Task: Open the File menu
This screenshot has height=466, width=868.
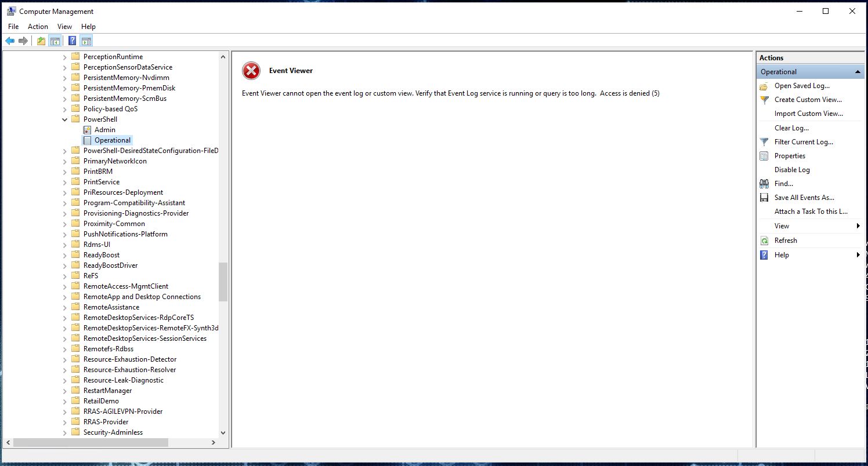Action: (13, 27)
